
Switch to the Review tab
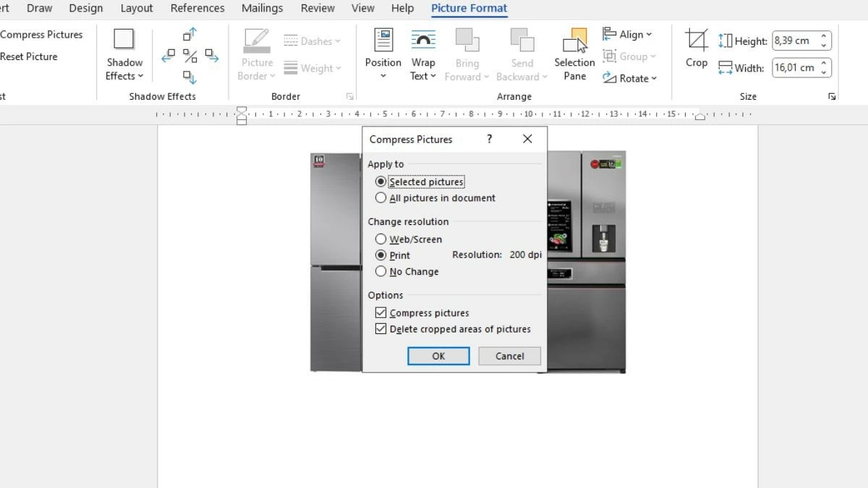tap(318, 8)
